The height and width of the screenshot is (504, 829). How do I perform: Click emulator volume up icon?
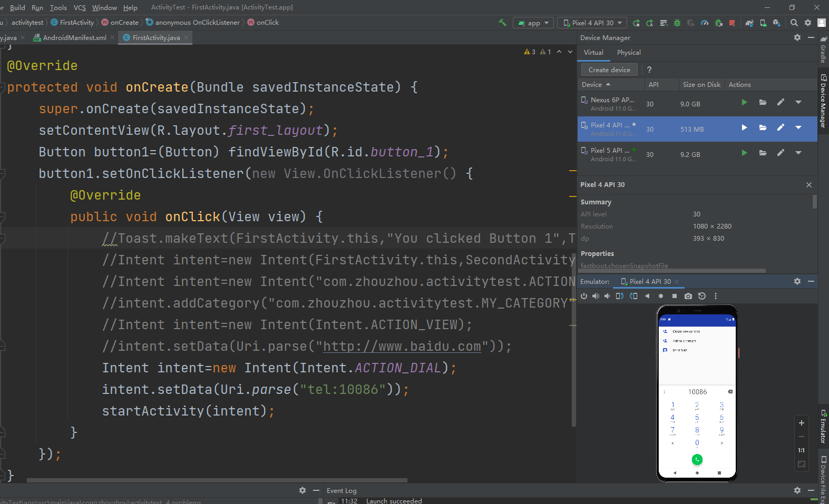[x=596, y=296]
